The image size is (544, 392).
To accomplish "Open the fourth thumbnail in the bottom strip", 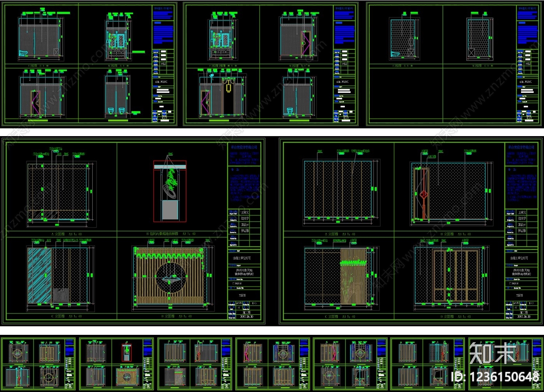I will coord(272,364).
